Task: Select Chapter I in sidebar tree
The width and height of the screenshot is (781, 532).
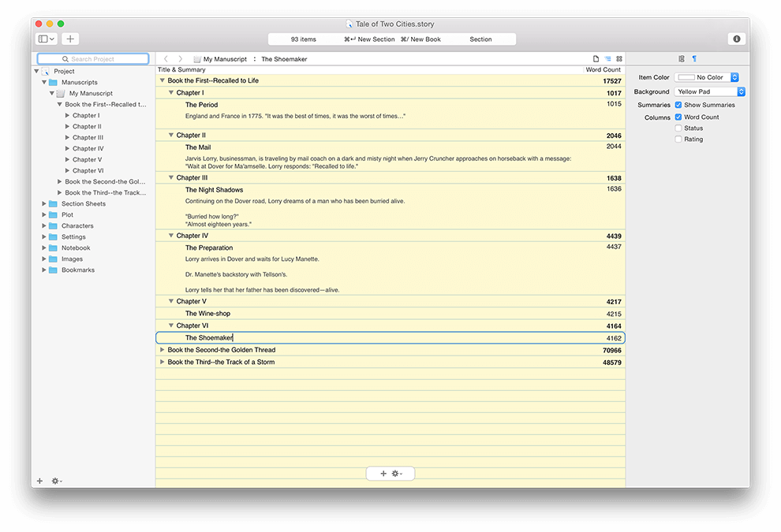Action: click(x=86, y=115)
